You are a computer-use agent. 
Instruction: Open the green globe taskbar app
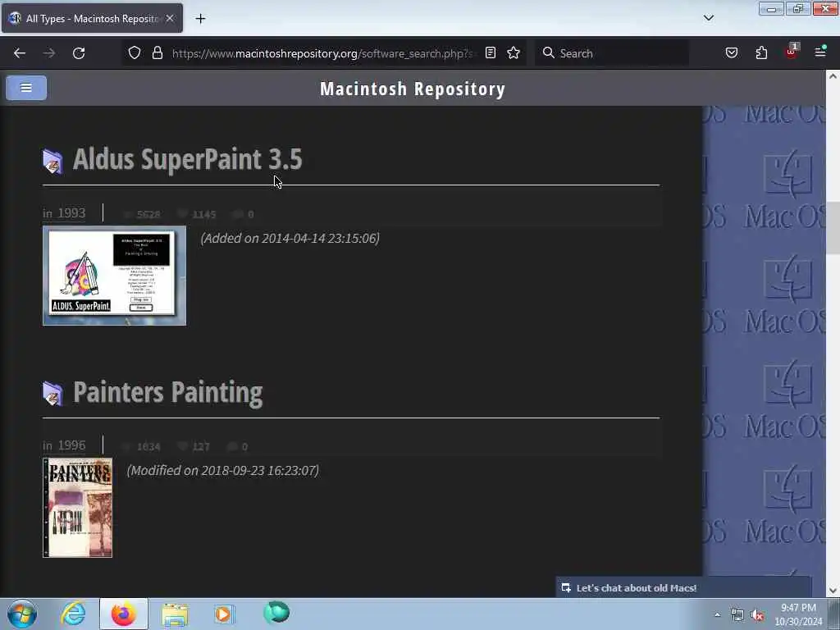276,613
